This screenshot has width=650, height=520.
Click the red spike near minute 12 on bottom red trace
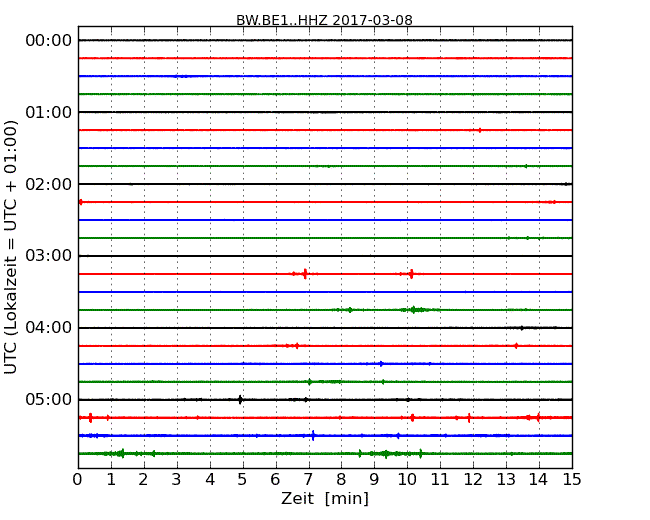469,418
